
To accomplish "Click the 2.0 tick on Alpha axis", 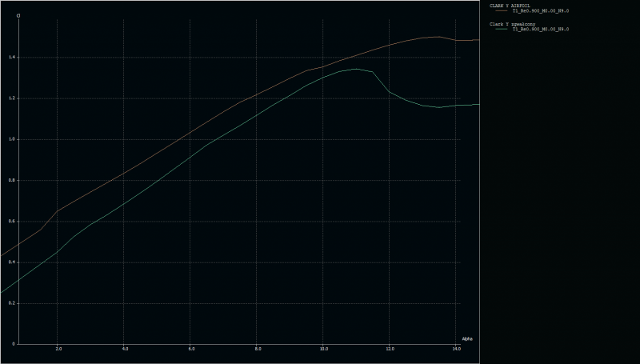I will pos(58,350).
